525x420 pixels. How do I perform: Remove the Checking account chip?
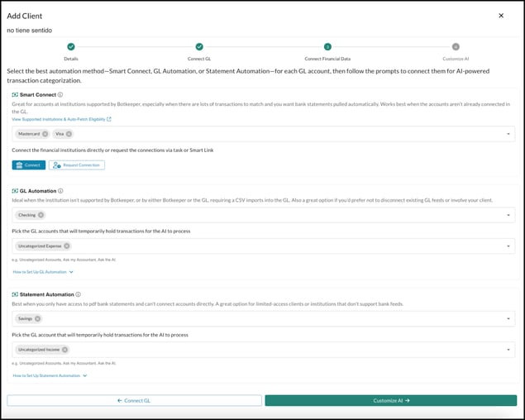(x=42, y=215)
